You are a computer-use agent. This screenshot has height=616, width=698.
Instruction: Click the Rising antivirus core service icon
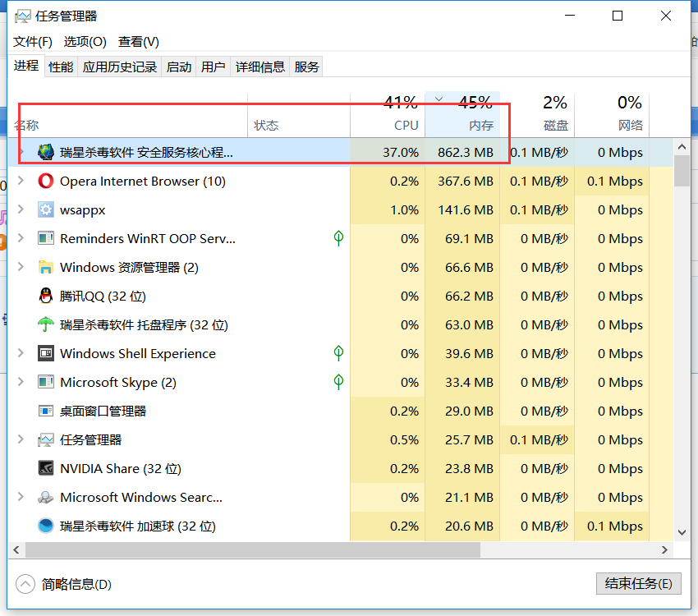click(x=46, y=152)
